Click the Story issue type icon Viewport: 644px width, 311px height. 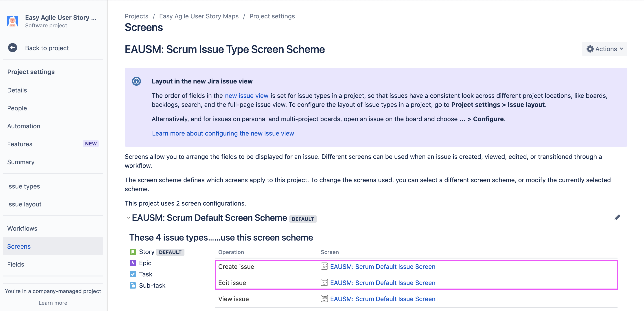pyautogui.click(x=133, y=252)
